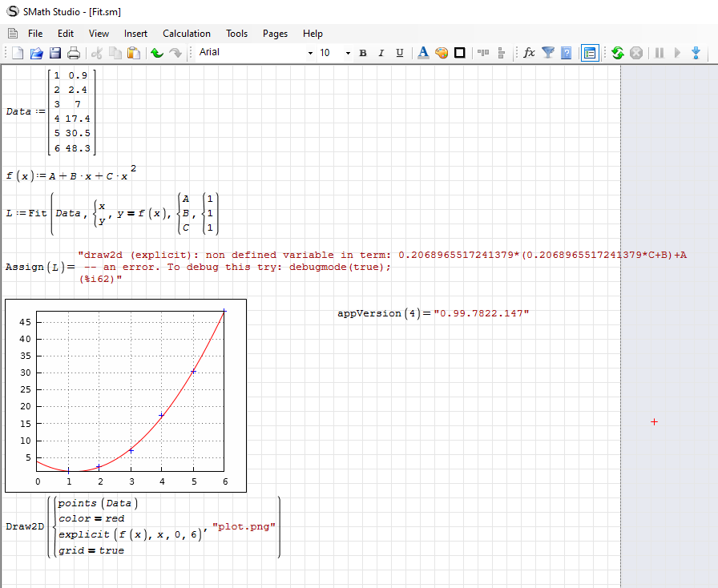
Task: Open the background color palette
Action: click(x=442, y=53)
